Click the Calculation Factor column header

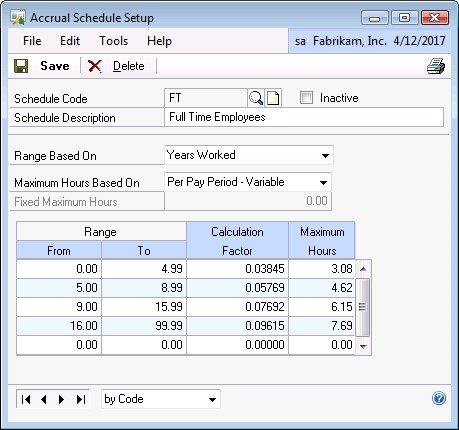tap(237, 241)
